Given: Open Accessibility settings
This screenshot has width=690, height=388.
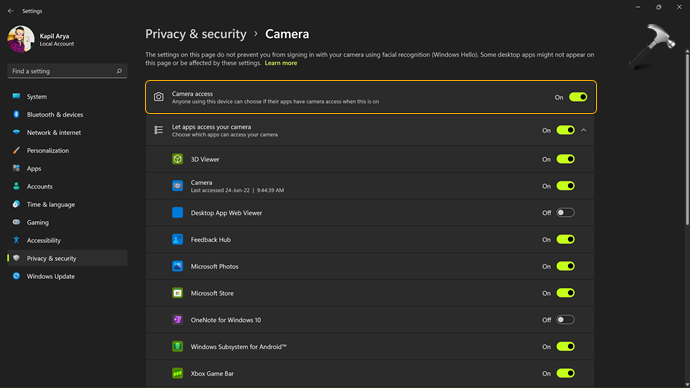Looking at the screenshot, I should click(x=67, y=241).
